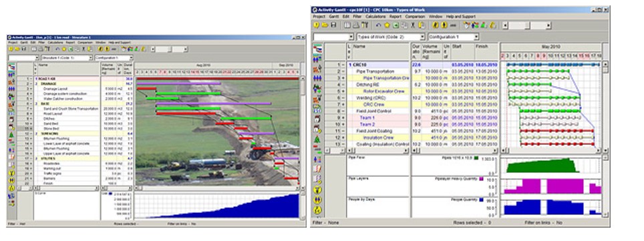Click the paste clipboard icon in the CPC 10km toolbar
The width and height of the screenshot is (644, 241).
click(x=422, y=25)
